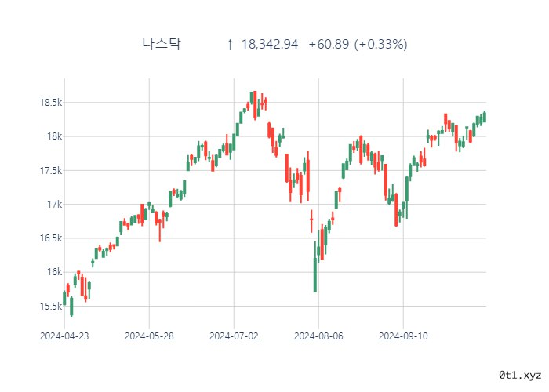Click the percent change (+0.33%)
The height and width of the screenshot is (392, 549).
(x=381, y=45)
